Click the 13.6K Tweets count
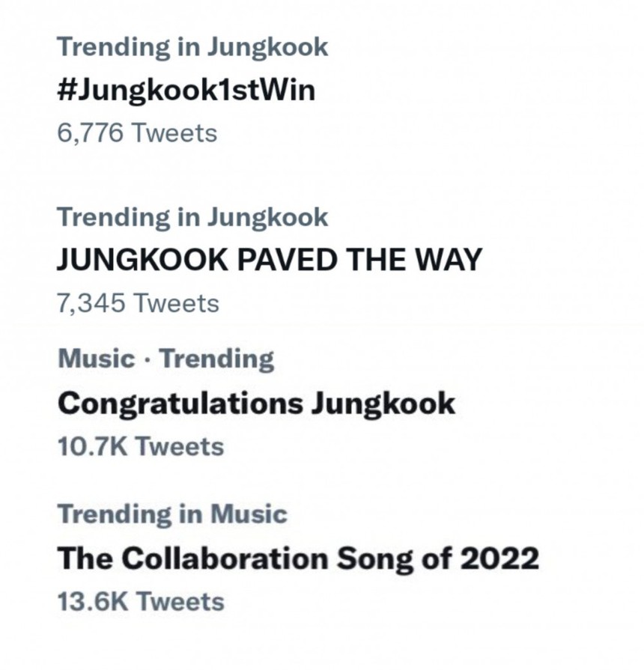The height and width of the screenshot is (670, 644). coord(139,600)
